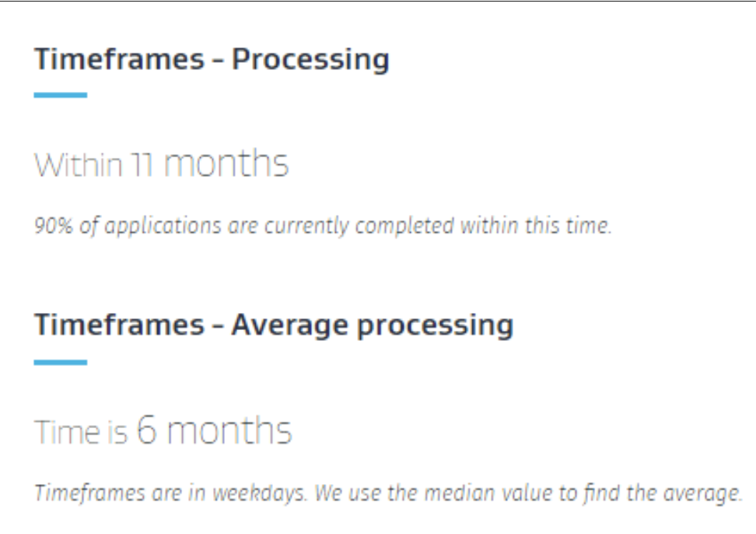Click the 'Time is 6 months' text
The image size is (756, 534).
(x=163, y=430)
